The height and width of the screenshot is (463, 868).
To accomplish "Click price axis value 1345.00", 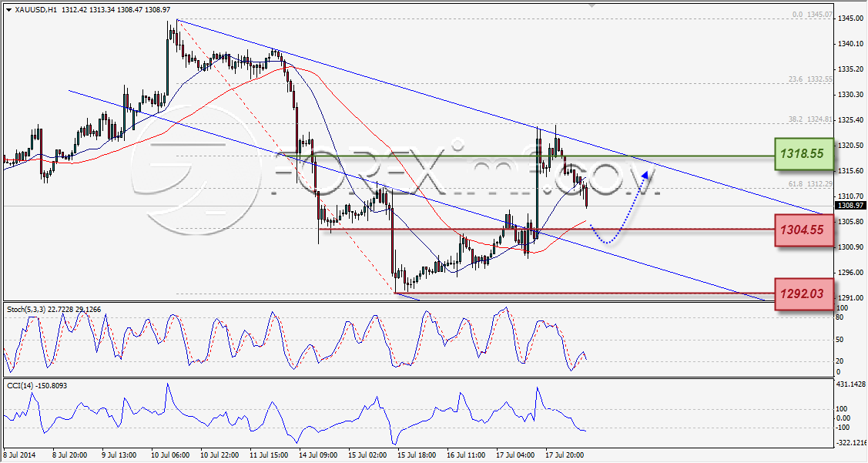I will tap(851, 18).
